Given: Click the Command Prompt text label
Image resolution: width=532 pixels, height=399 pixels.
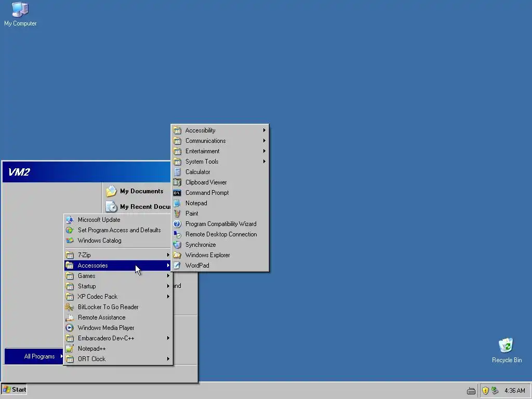Looking at the screenshot, I should tap(207, 193).
